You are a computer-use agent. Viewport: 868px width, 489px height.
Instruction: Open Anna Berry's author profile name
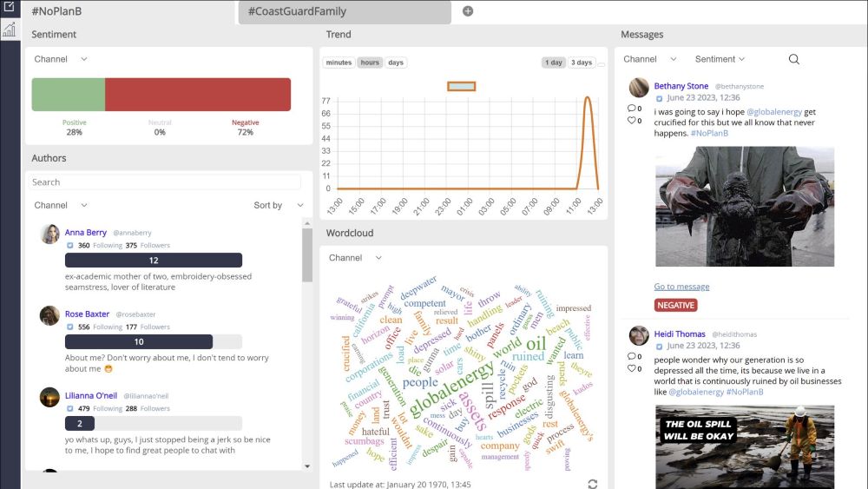[86, 233]
